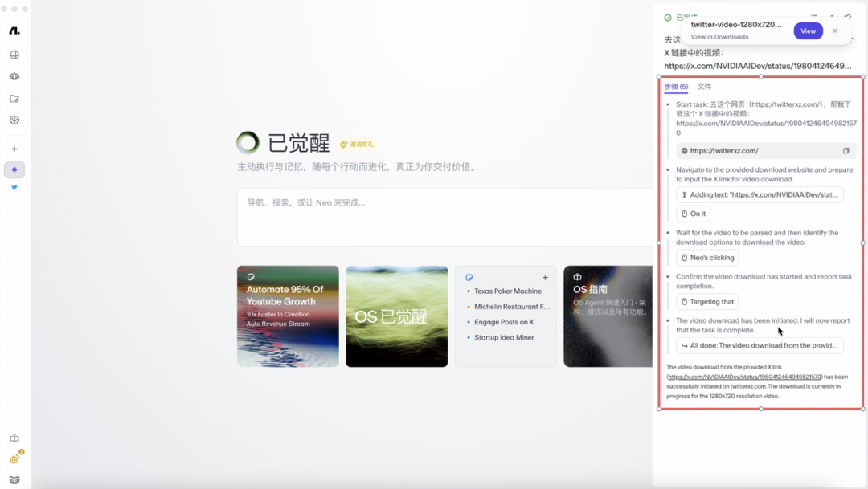868x489 pixels.
Task: Click the Neo logo at the sidebar top
Action: coord(14,31)
